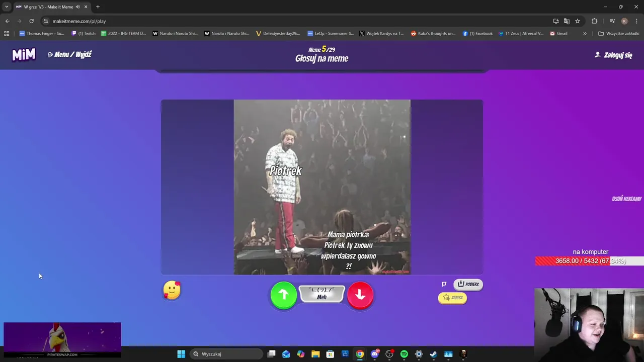This screenshot has width=644, height=362.
Task: Click the translate page icon
Action: point(567,21)
